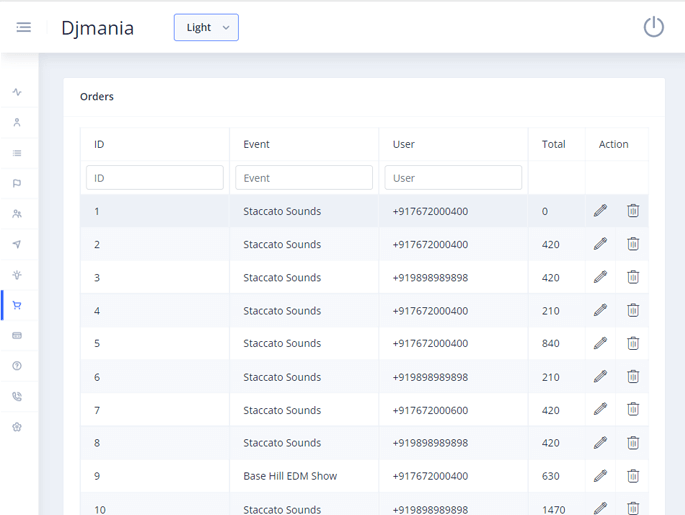Open the list sidebar menu icon
Viewport: 685px width, 515px height.
(17, 153)
